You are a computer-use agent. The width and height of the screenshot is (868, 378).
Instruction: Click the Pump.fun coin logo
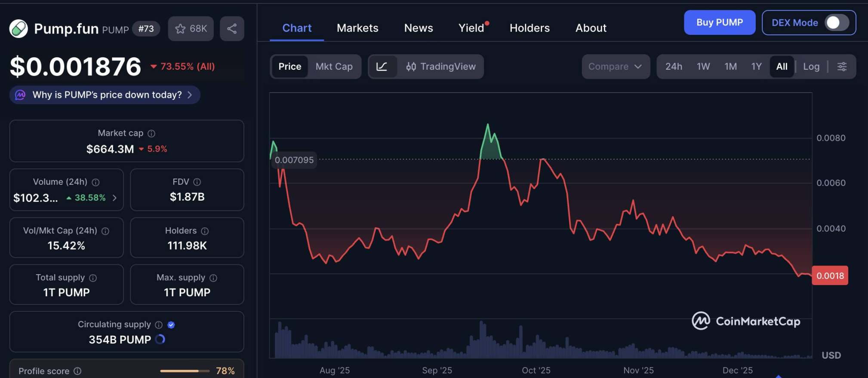coord(18,29)
